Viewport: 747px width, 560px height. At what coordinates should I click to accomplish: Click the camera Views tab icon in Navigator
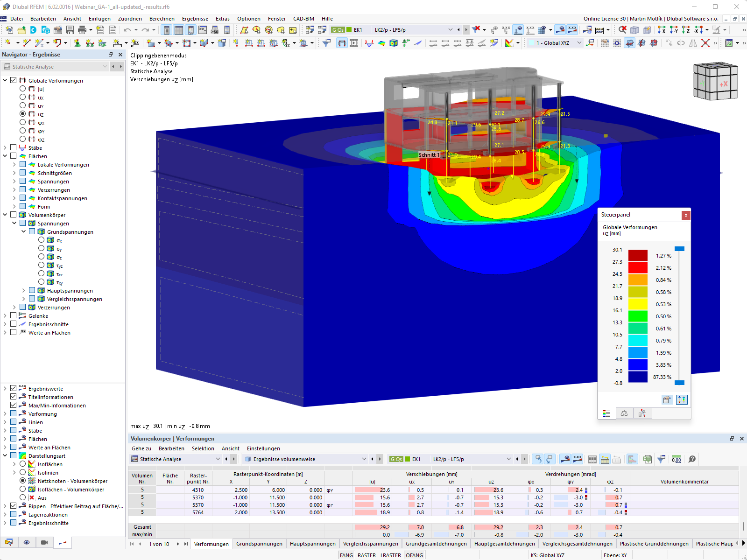point(44,542)
